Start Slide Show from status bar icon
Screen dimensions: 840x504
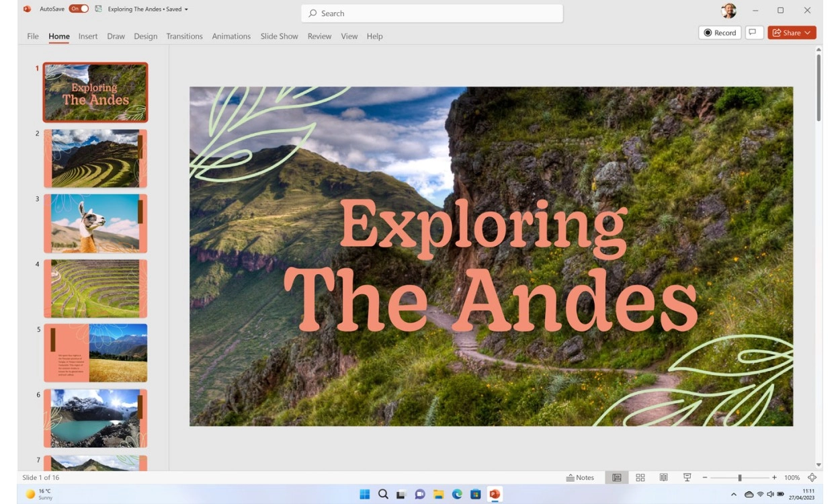click(687, 477)
